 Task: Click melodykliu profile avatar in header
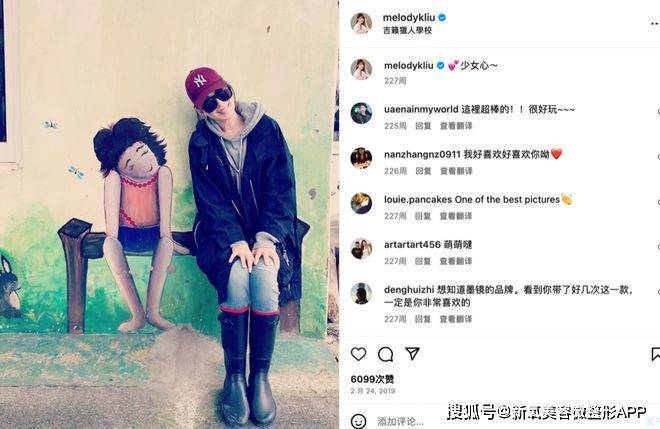(x=361, y=23)
